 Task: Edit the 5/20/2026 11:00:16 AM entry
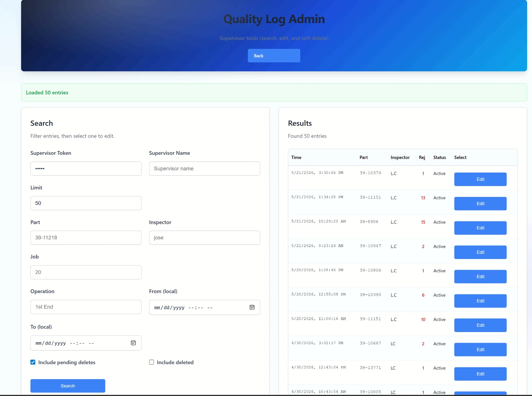(x=480, y=325)
